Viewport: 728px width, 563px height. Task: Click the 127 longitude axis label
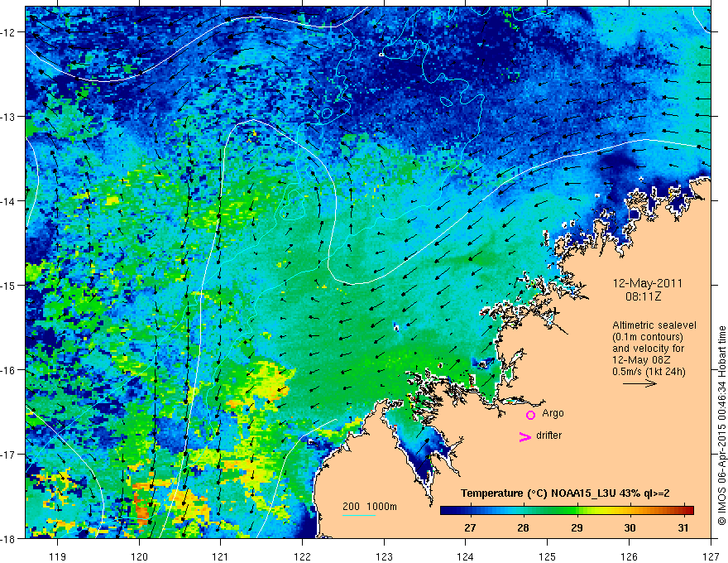[711, 556]
